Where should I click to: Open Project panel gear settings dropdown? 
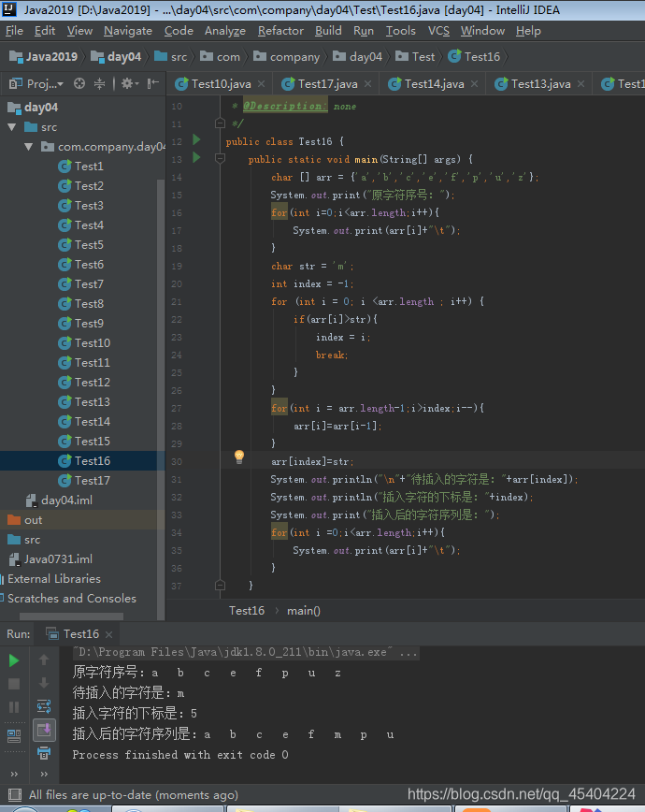[x=129, y=83]
